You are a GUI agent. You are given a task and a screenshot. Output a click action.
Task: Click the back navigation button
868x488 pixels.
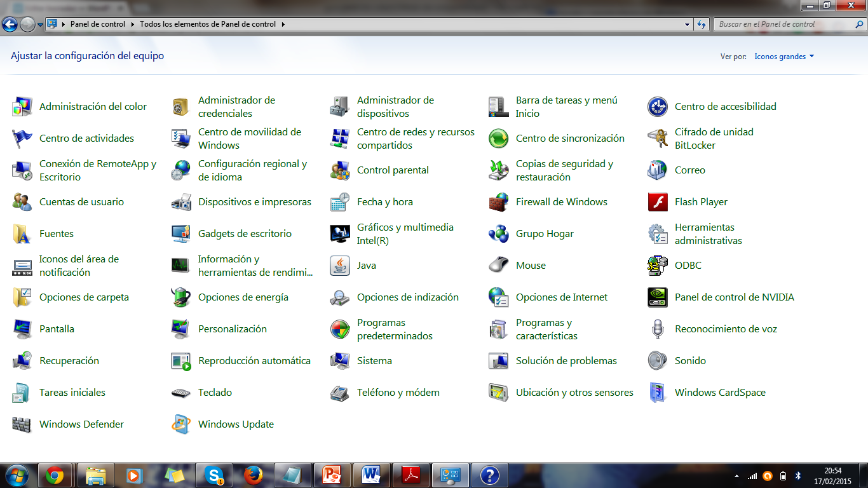(x=11, y=24)
